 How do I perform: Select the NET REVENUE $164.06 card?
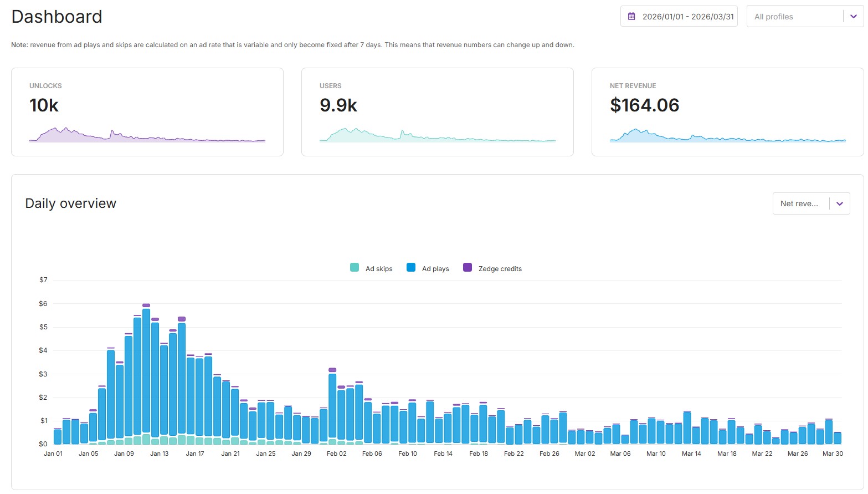coord(727,111)
